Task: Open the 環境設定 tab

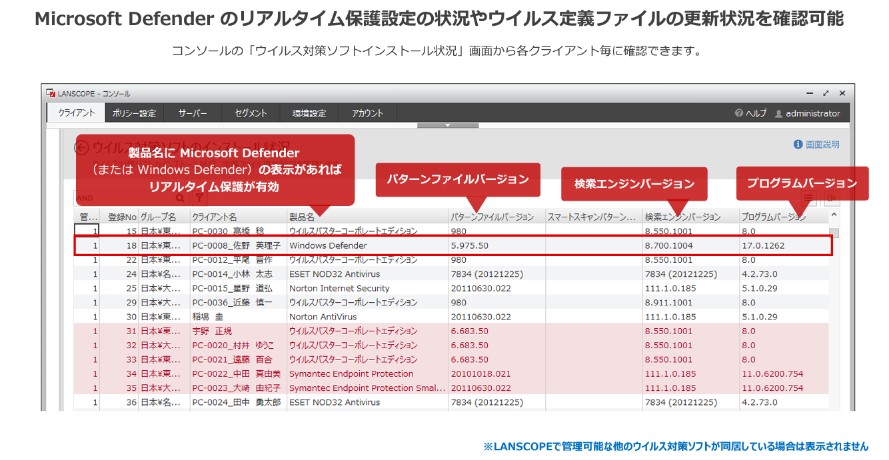Action: 309,113
